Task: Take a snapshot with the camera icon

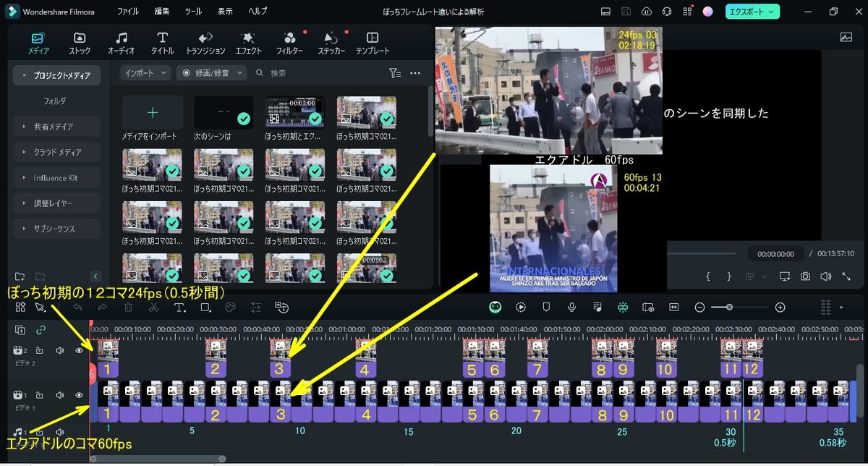Action: coord(805,276)
